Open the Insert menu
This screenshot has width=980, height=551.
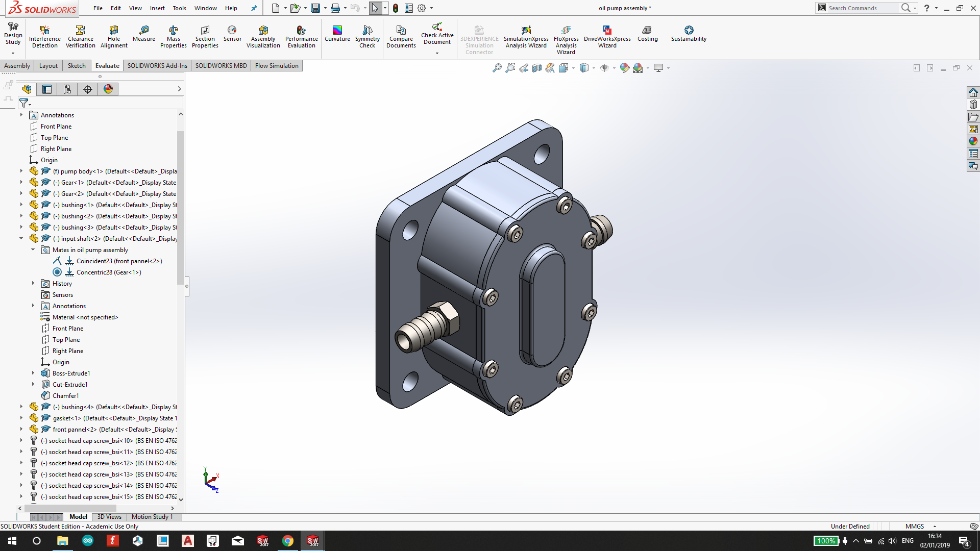point(157,8)
